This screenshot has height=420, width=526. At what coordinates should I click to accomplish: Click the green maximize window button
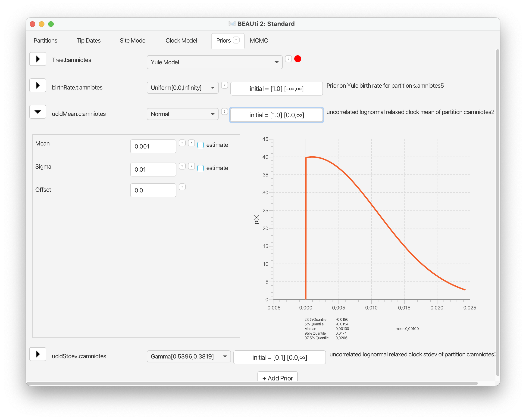coord(51,24)
